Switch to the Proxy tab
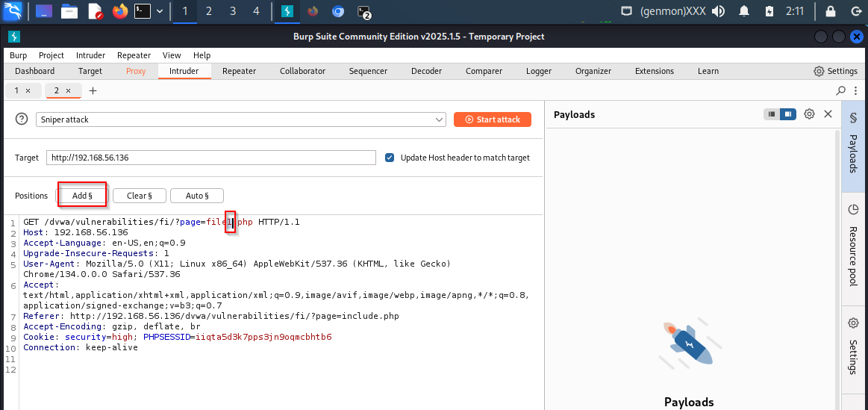This screenshot has width=868, height=410. [136, 71]
